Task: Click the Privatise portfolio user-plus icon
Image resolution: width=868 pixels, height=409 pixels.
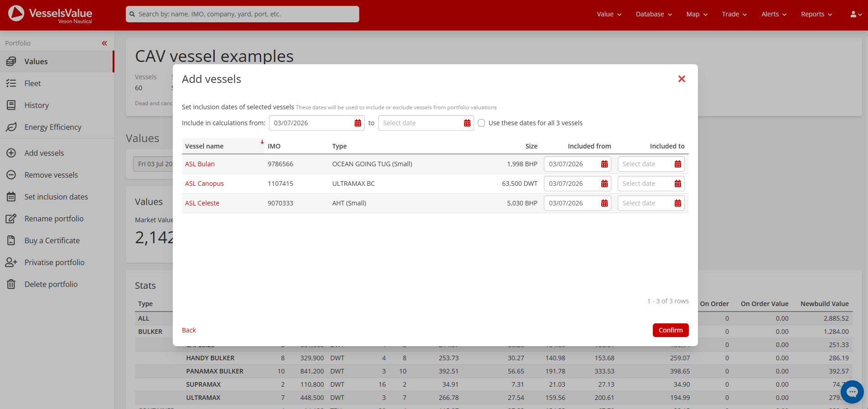Action: point(11,262)
